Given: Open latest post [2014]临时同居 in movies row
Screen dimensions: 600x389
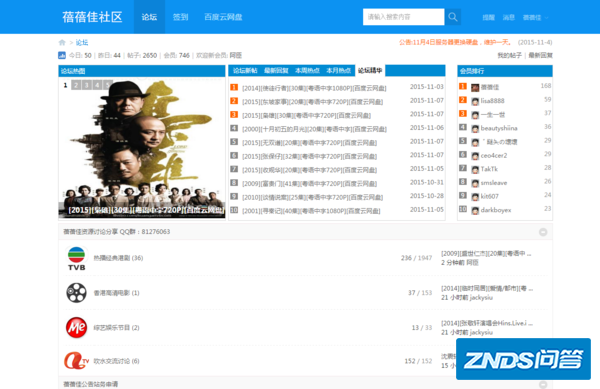Looking at the screenshot, I should (487, 288).
